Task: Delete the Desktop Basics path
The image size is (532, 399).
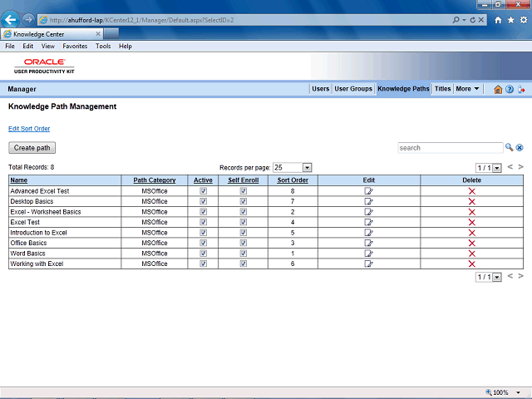Action: tap(471, 201)
